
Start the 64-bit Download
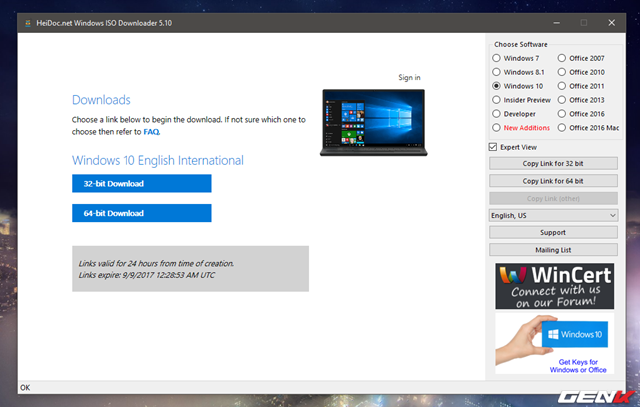142,213
